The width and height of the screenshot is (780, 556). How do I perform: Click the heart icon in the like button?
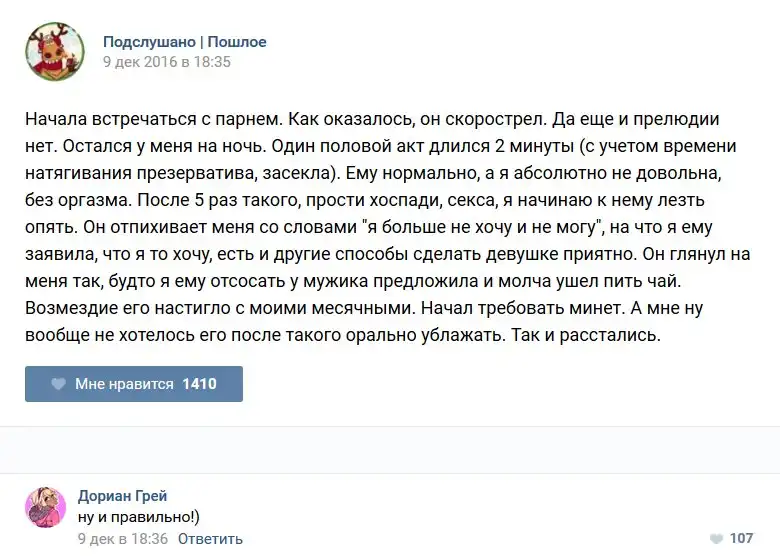(59, 384)
